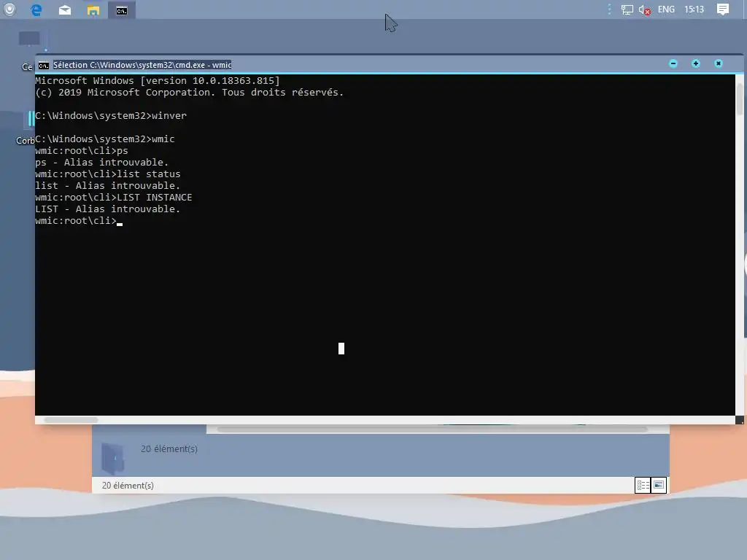Show hidden system tray icons

609,9
